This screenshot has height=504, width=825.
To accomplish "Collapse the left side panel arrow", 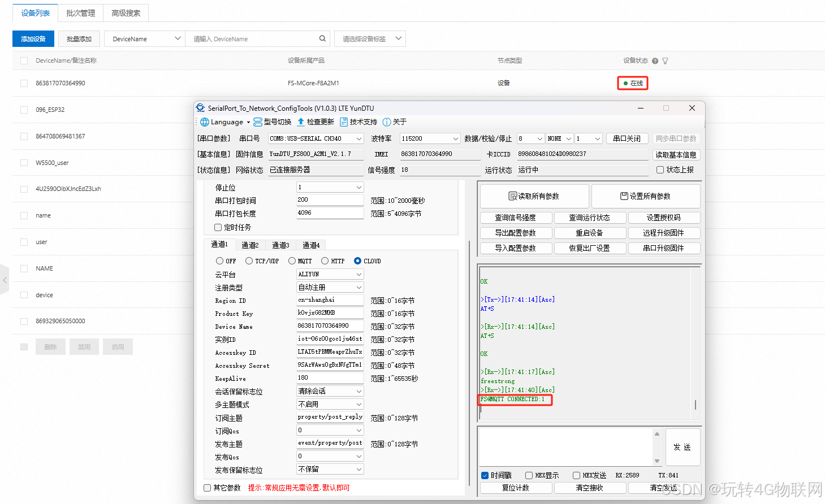I will [5, 280].
